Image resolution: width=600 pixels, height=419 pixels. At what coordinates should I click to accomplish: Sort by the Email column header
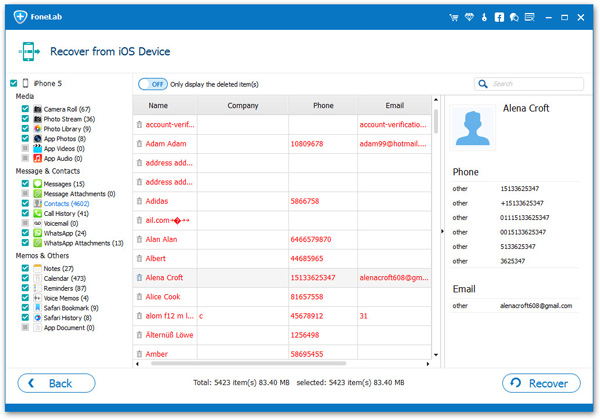click(x=394, y=105)
